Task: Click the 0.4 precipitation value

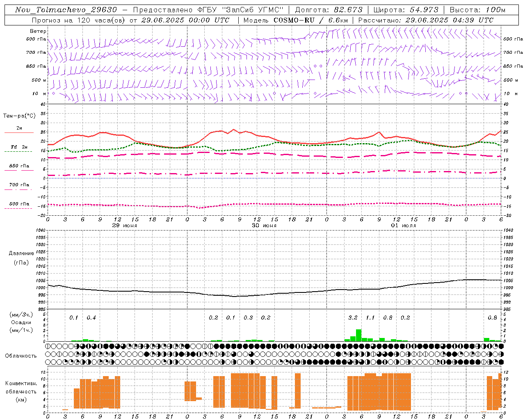Action: coord(91,318)
